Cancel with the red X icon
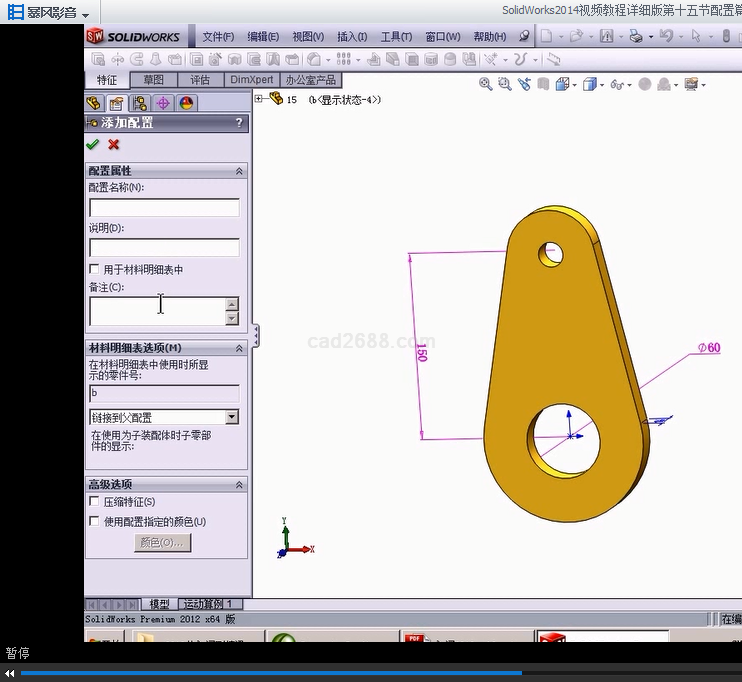The image size is (742, 682). tap(114, 145)
